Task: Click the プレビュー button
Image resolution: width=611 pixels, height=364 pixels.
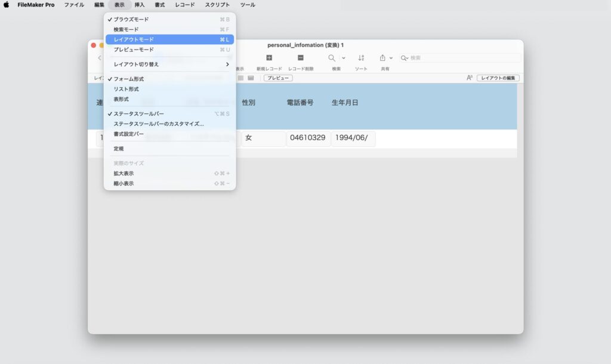Action: [277, 78]
